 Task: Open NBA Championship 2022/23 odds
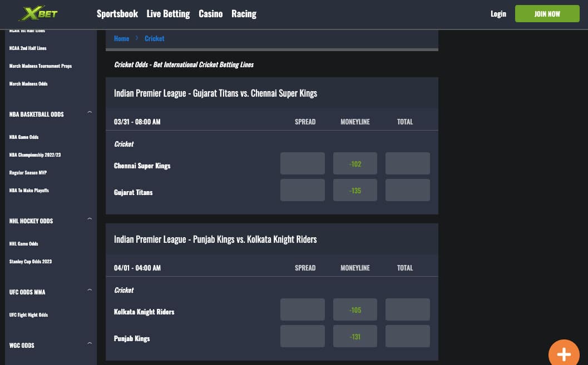(x=35, y=155)
